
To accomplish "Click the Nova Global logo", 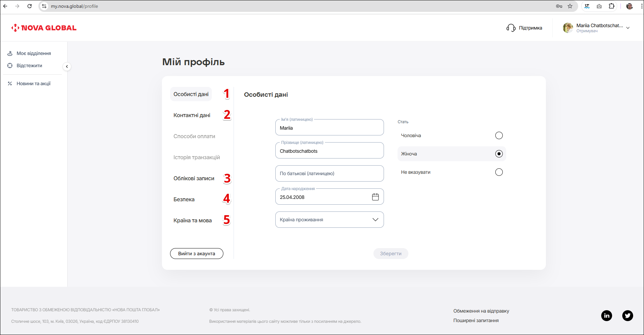I will click(x=44, y=28).
